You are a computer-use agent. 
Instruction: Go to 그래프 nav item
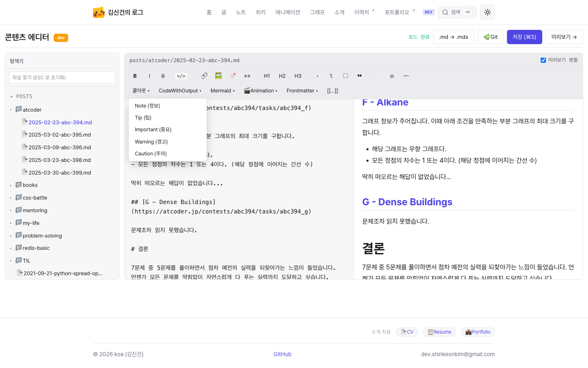pyautogui.click(x=317, y=12)
